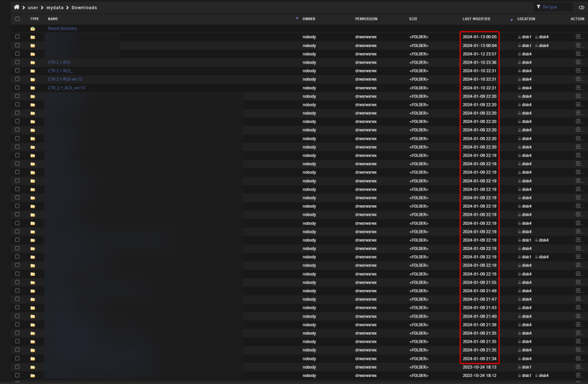The height and width of the screenshot is (384, 588).
Task: Click the folder icon of CTR 2.1 RC5_
Action: pyautogui.click(x=32, y=71)
